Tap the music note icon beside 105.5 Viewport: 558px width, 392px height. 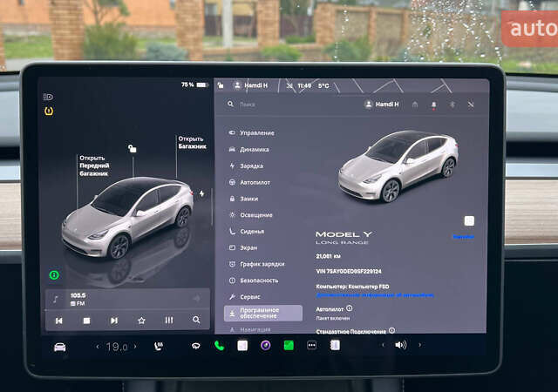pos(56,299)
